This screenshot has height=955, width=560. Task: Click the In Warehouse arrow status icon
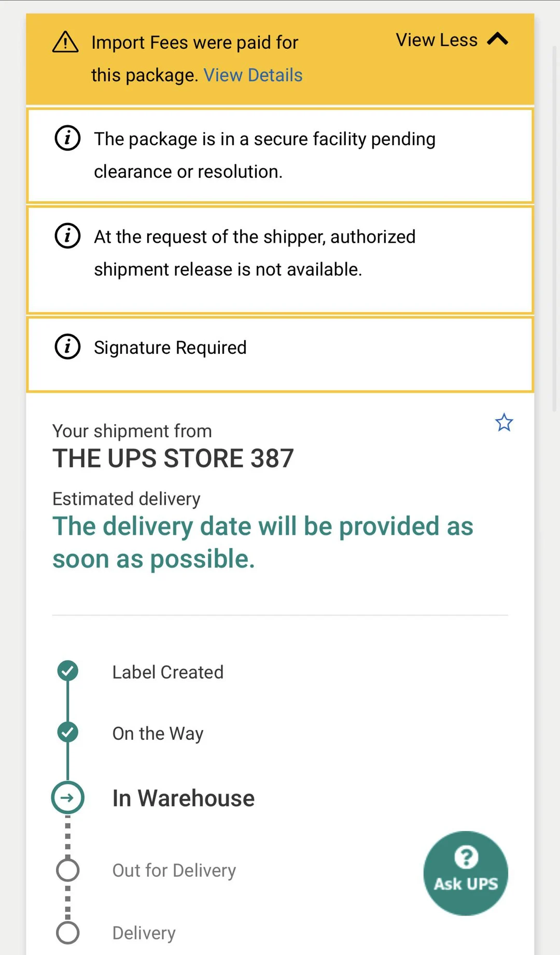pyautogui.click(x=67, y=797)
